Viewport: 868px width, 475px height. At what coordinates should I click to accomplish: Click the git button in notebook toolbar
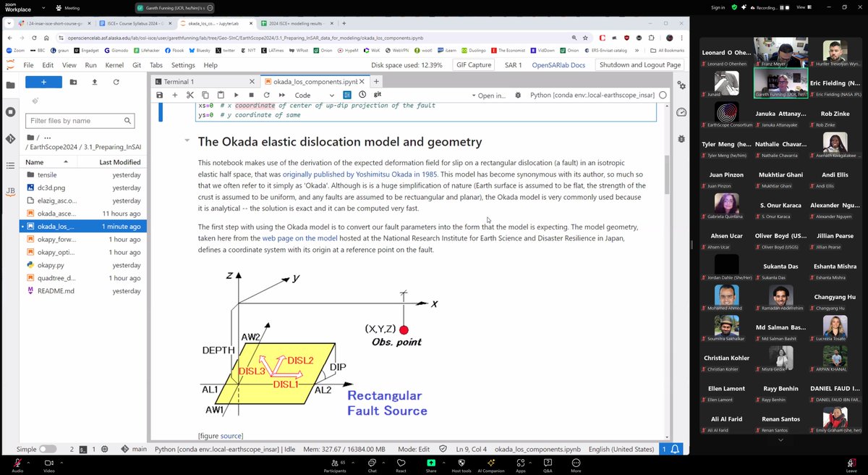coord(378,95)
